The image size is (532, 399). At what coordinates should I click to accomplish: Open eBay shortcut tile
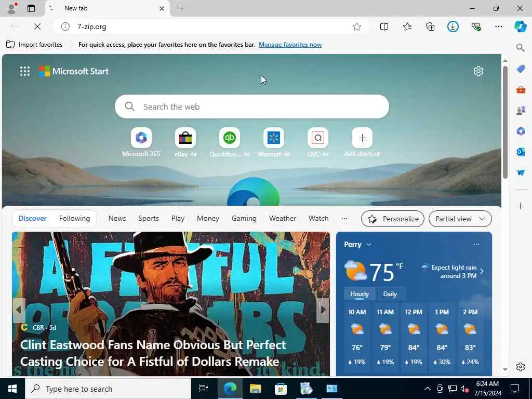pos(185,142)
